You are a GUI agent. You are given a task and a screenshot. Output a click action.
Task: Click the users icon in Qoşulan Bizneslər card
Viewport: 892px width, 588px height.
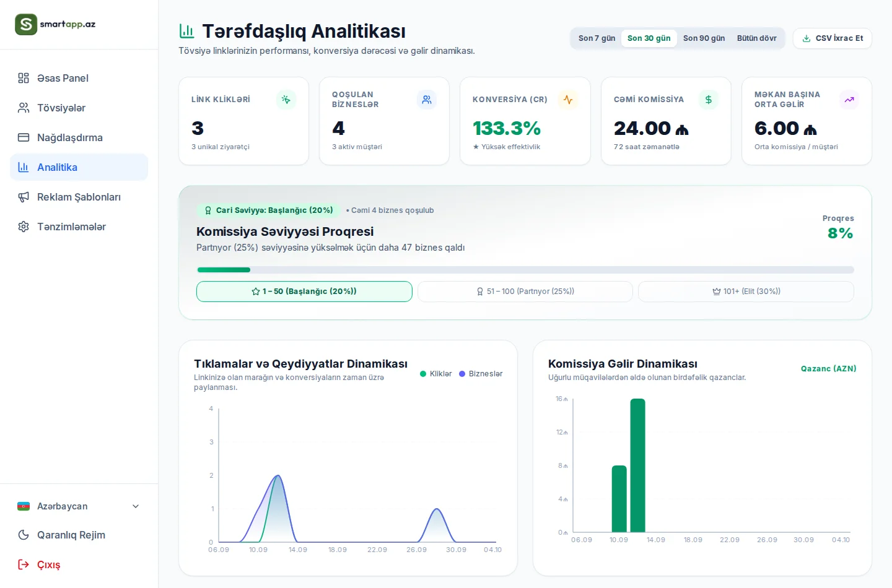coord(427,100)
